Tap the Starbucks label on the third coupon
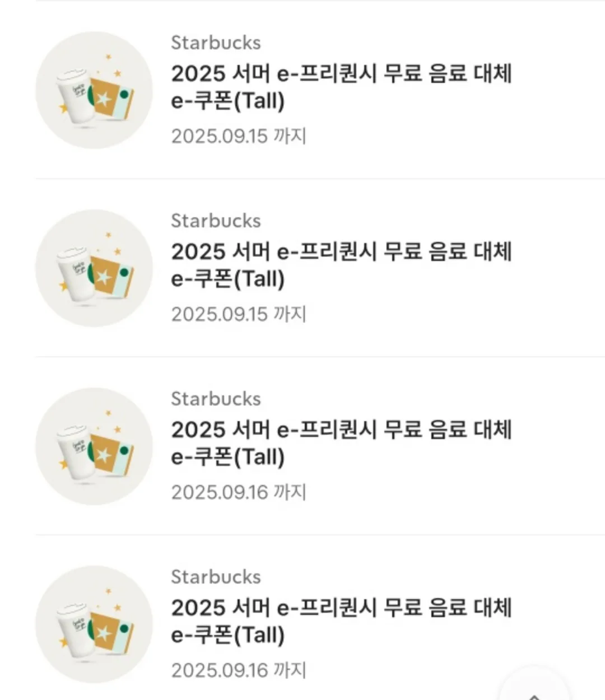This screenshot has height=700, width=605. (x=216, y=399)
